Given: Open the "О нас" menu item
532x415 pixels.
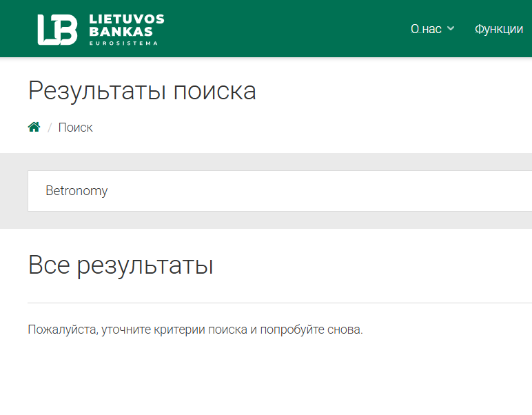Looking at the screenshot, I should tap(426, 29).
